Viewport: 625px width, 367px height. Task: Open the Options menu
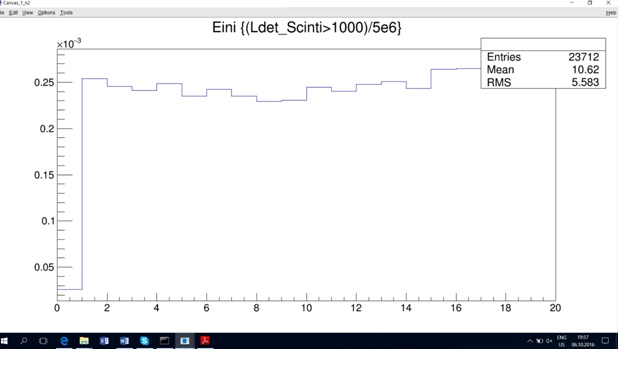click(x=46, y=13)
